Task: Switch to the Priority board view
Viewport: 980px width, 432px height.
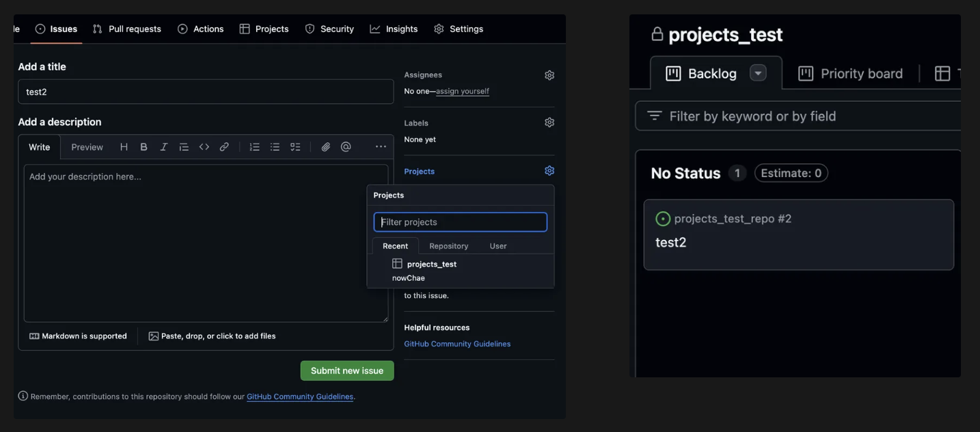Action: (851, 73)
